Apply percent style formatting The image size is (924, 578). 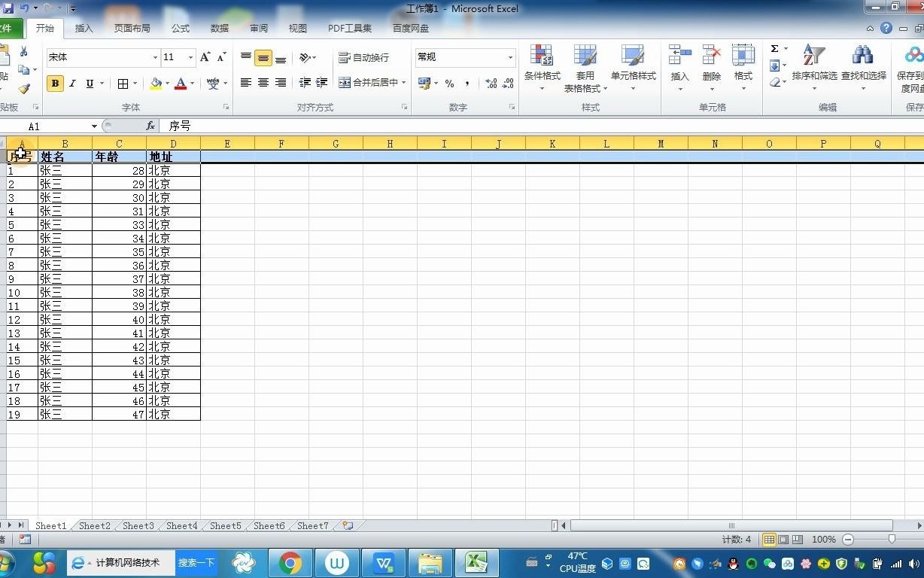(449, 83)
